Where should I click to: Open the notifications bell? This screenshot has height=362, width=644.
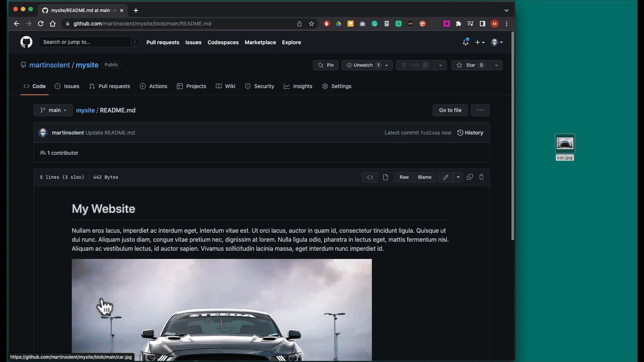pos(465,42)
